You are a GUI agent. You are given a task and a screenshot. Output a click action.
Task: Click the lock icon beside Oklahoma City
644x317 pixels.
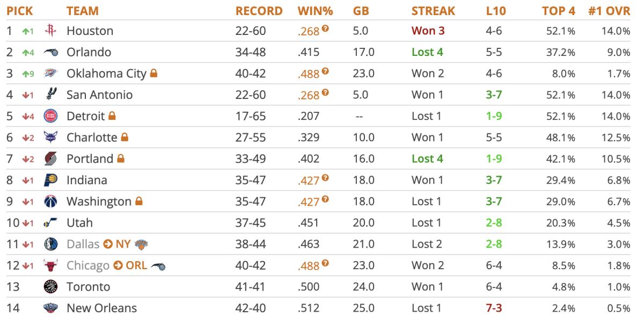click(153, 74)
